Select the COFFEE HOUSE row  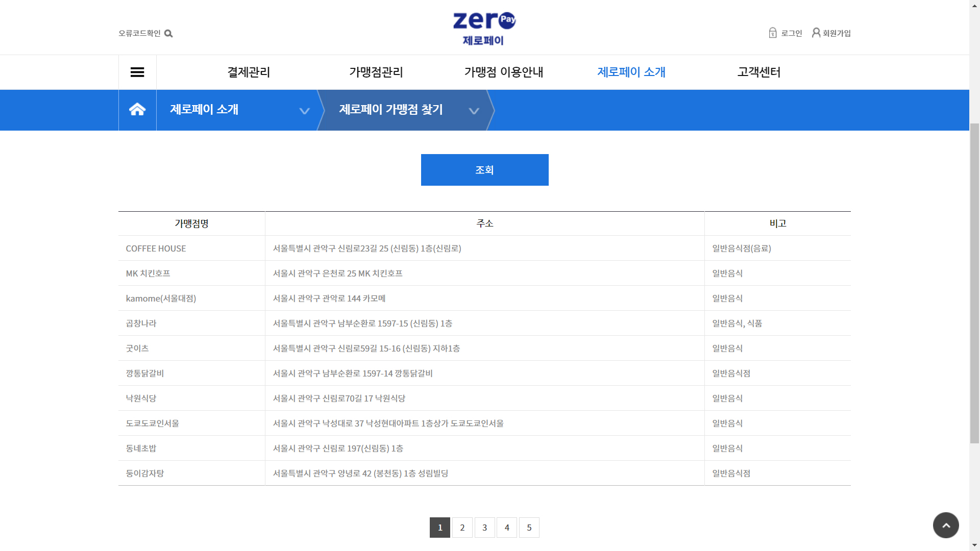[156, 248]
